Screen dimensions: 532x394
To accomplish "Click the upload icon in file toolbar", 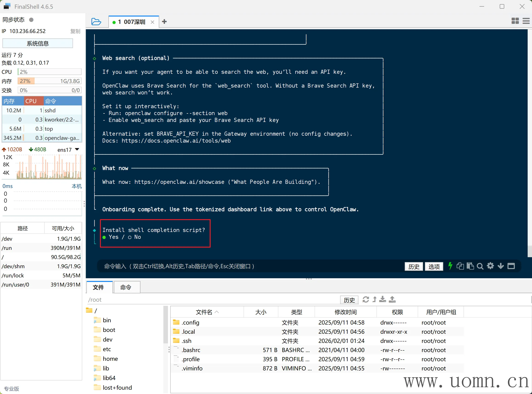I will point(392,300).
